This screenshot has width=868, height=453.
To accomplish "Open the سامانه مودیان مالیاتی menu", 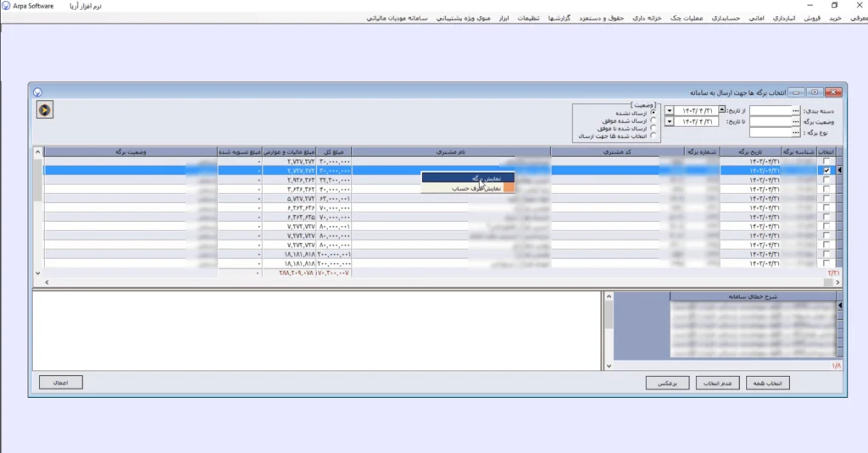I will click(400, 18).
